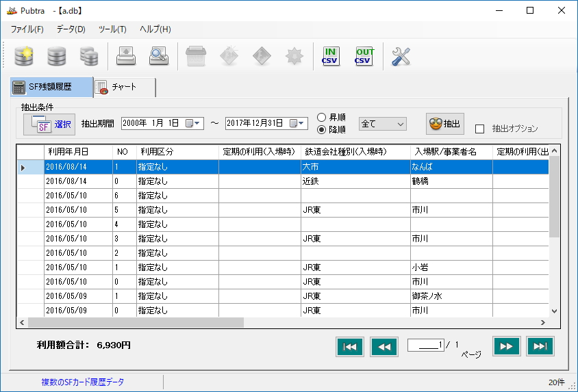Open the ヘルプ(H) menu
The image size is (578, 392).
pyautogui.click(x=155, y=29)
